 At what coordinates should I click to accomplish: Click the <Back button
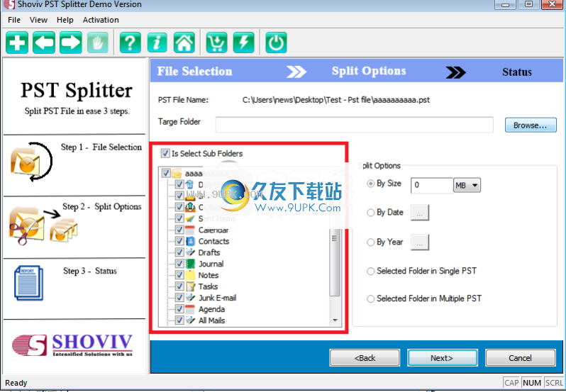[x=365, y=358]
